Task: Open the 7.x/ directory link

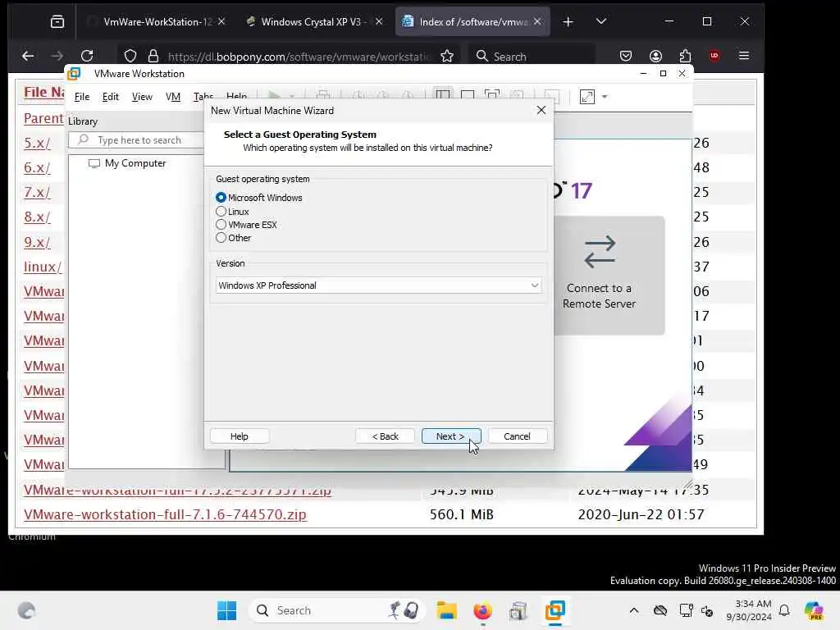Action: (x=37, y=192)
